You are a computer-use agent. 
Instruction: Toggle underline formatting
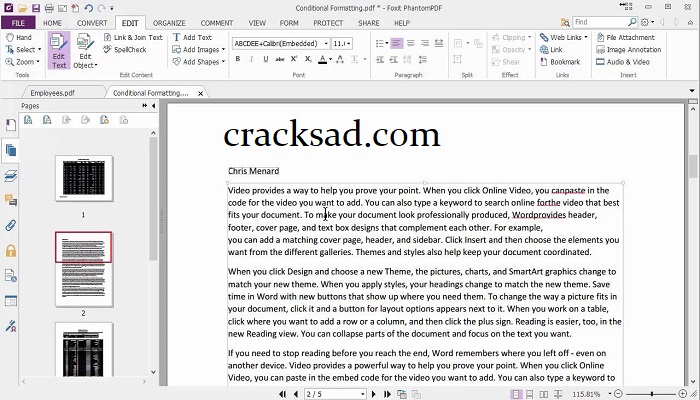(x=266, y=59)
